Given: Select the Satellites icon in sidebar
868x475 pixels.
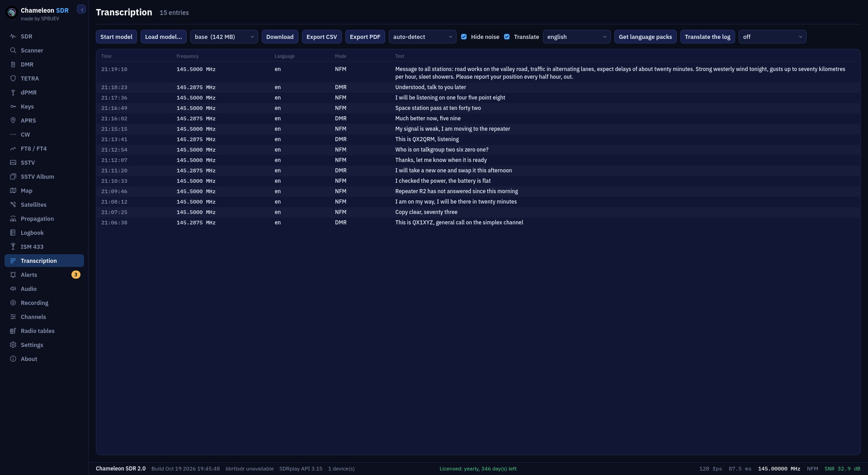Looking at the screenshot, I should [13, 204].
